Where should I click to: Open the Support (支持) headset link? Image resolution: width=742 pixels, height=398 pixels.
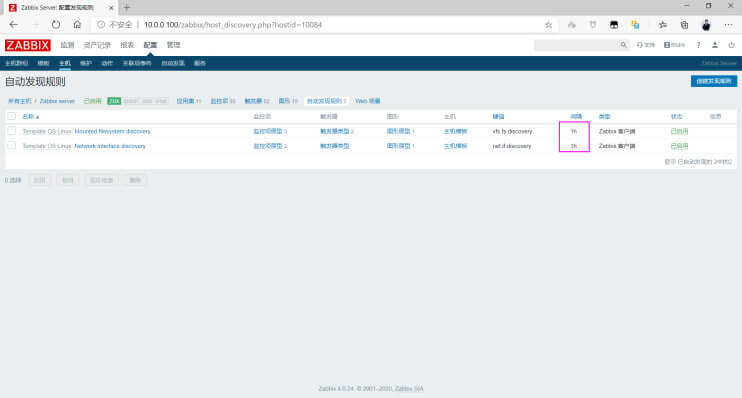pyautogui.click(x=645, y=45)
